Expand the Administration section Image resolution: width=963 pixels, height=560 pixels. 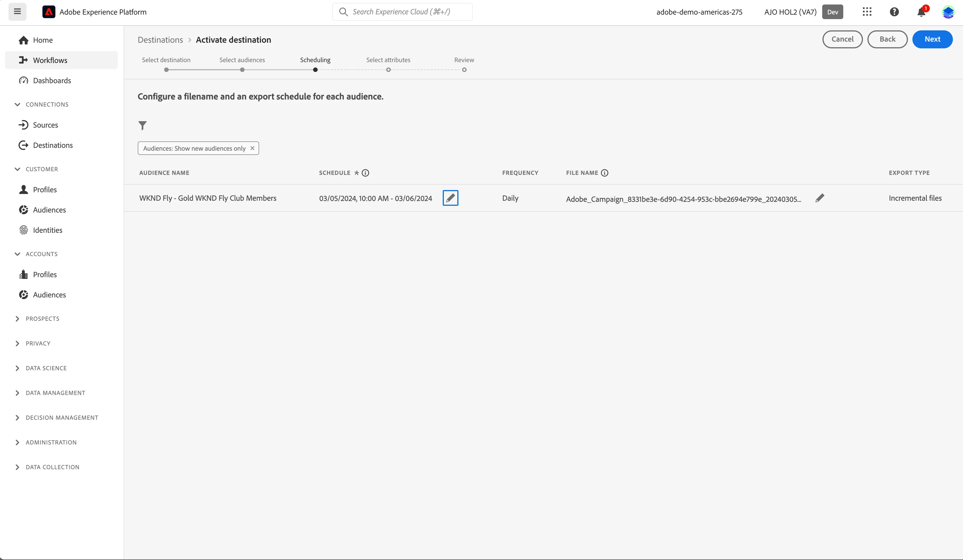[46, 442]
